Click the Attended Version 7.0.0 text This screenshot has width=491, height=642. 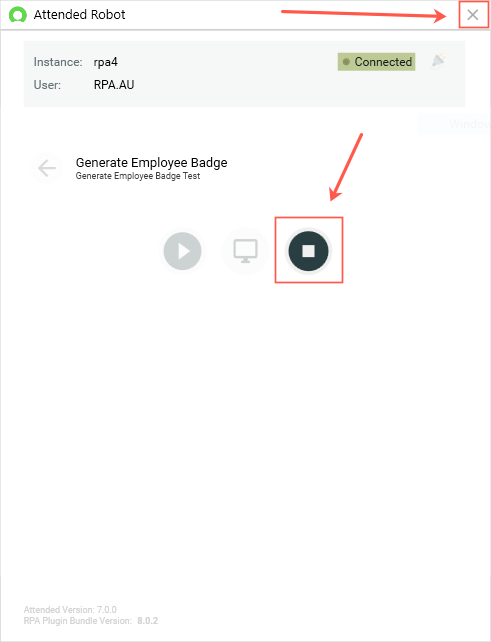click(x=70, y=610)
